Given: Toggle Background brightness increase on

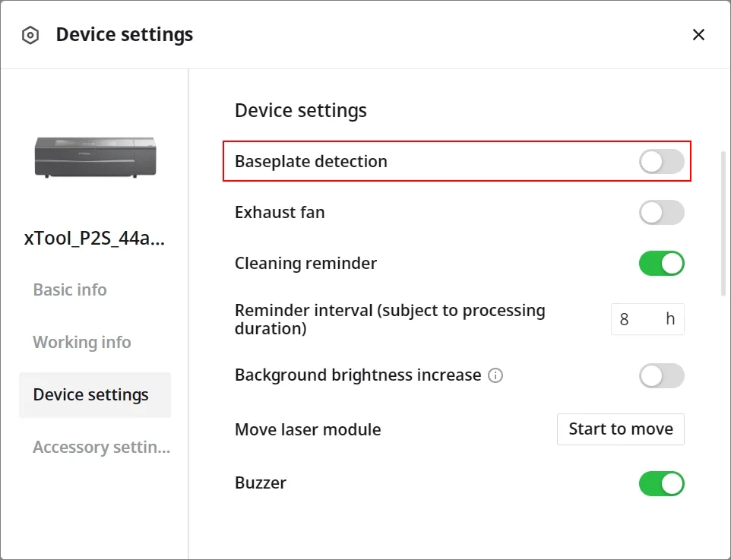Looking at the screenshot, I should tap(662, 376).
